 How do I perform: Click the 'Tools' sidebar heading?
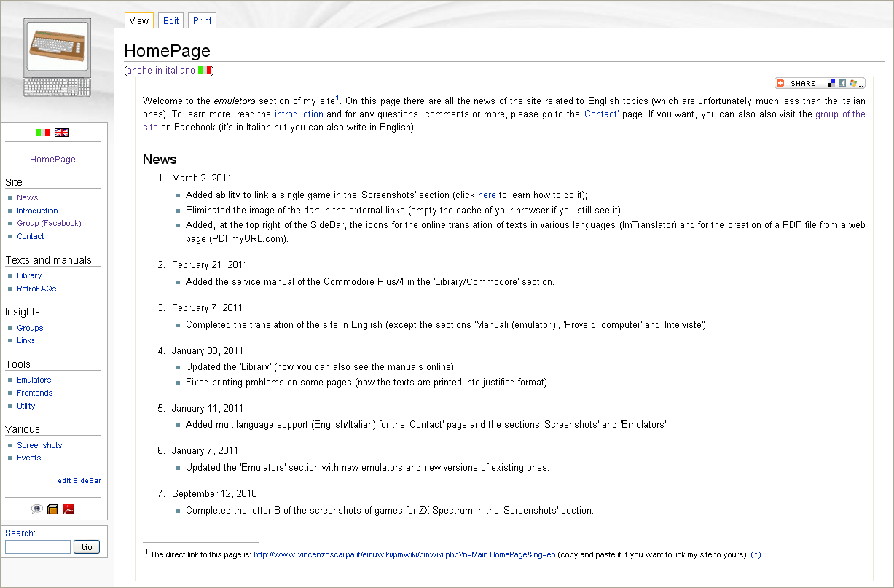[17, 364]
